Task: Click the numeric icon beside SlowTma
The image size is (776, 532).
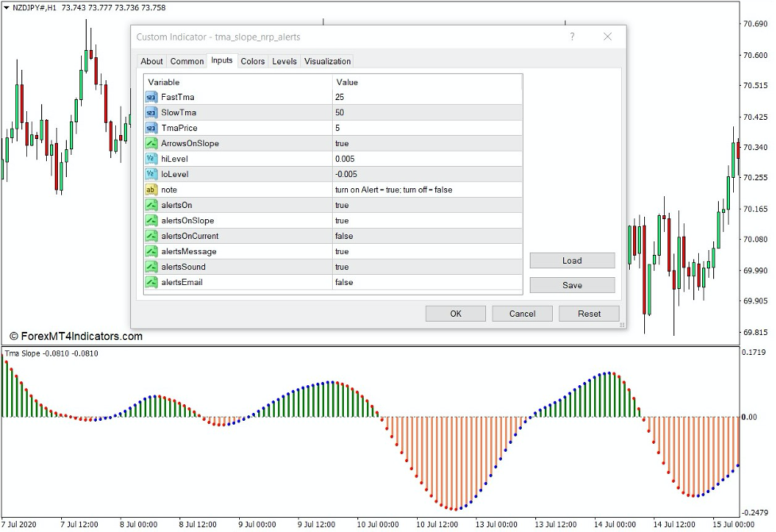Action: (x=151, y=112)
